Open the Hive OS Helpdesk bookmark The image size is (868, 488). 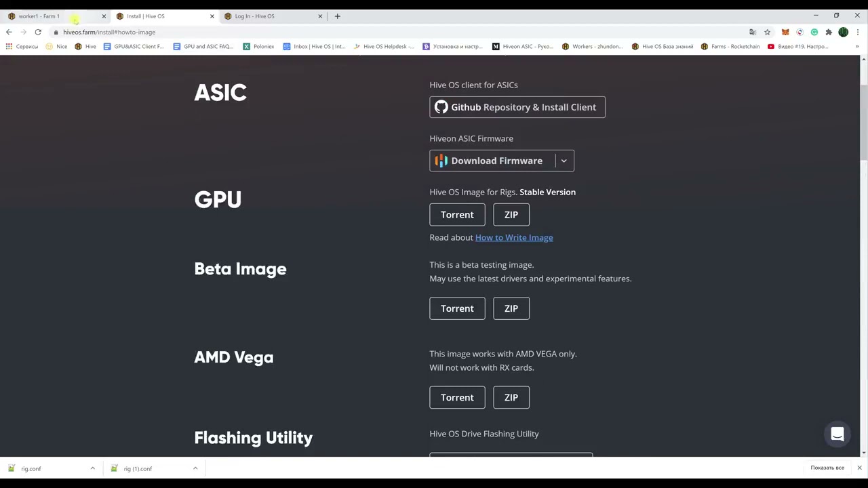383,46
